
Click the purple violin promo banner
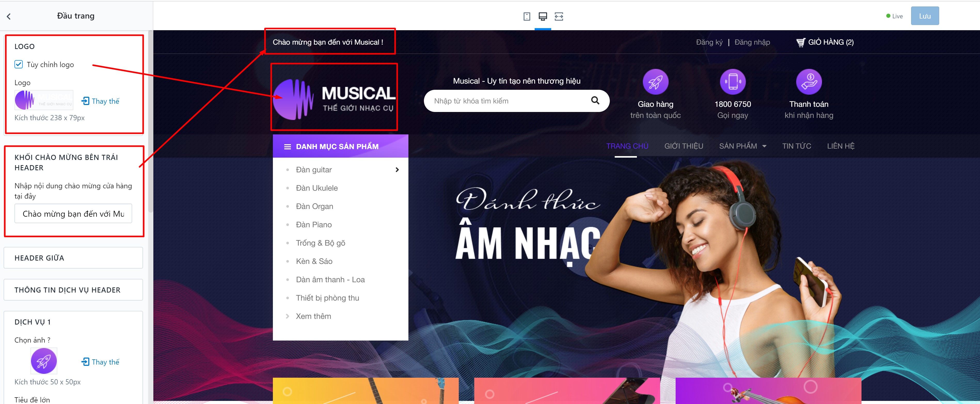click(x=768, y=391)
